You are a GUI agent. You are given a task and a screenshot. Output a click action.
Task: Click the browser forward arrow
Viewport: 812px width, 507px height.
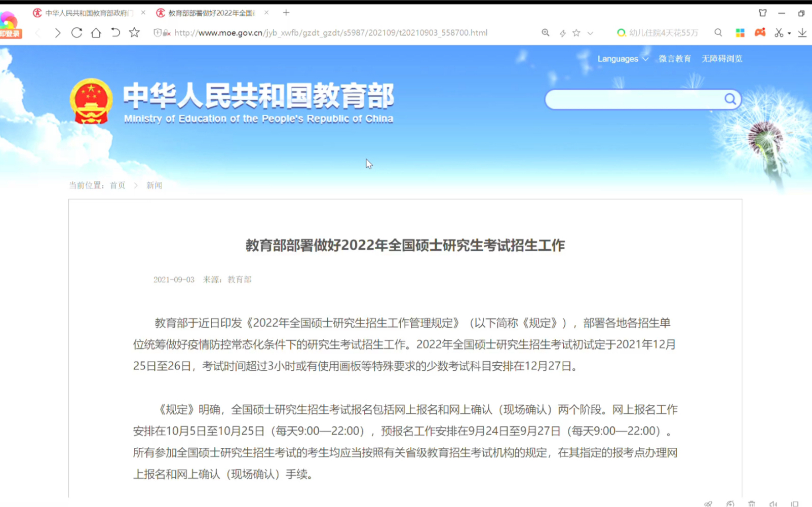point(58,33)
